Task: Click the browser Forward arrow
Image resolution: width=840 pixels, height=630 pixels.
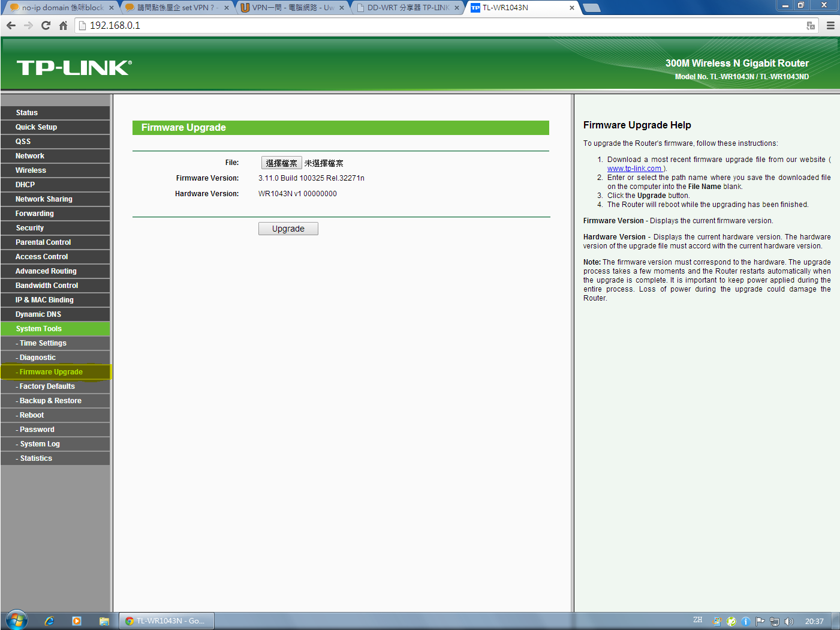Action: point(28,25)
